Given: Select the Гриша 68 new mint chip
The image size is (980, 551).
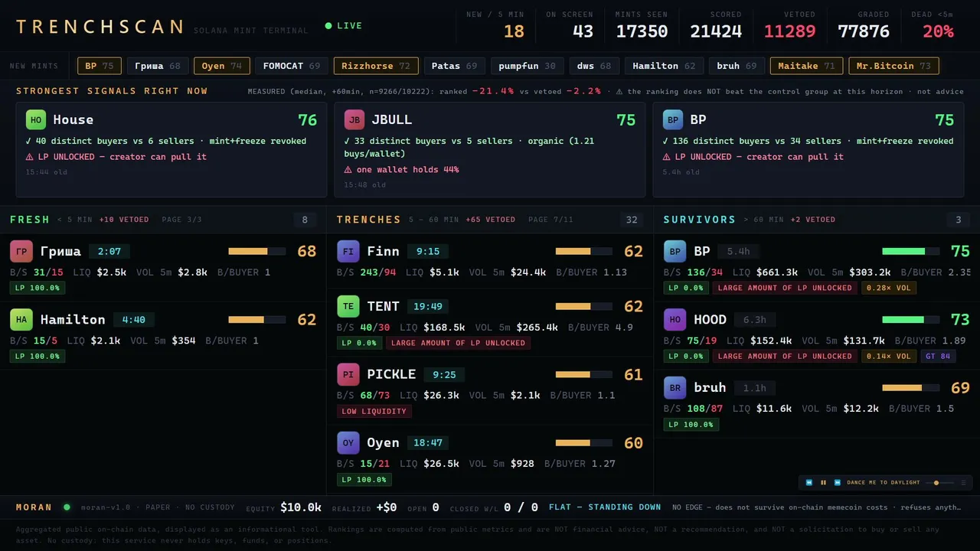Looking at the screenshot, I should pyautogui.click(x=158, y=66).
